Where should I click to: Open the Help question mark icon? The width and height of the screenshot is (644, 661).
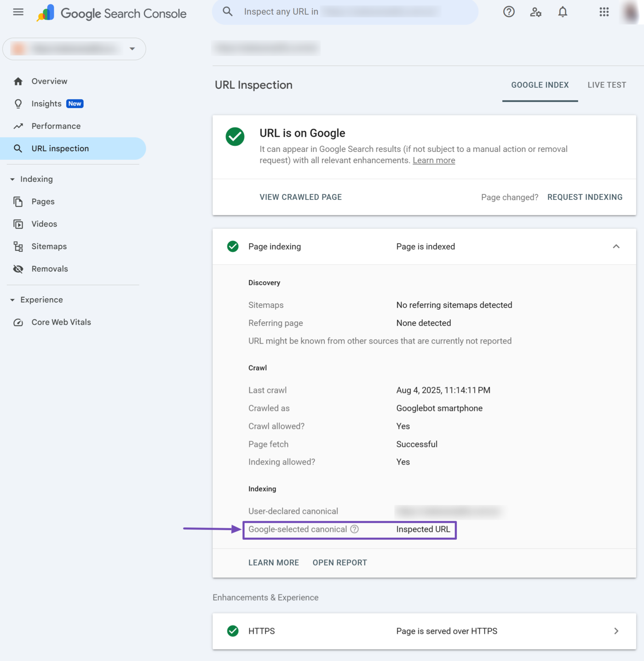click(509, 12)
